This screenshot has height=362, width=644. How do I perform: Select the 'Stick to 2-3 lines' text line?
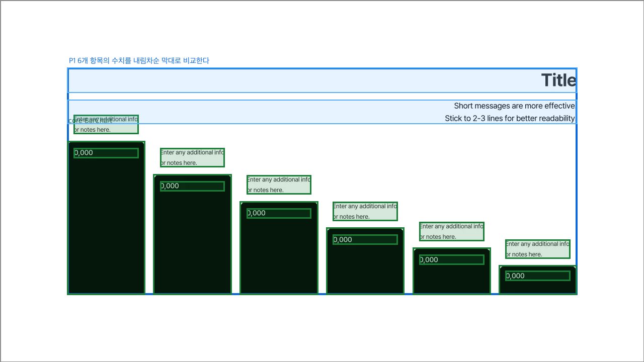click(510, 119)
